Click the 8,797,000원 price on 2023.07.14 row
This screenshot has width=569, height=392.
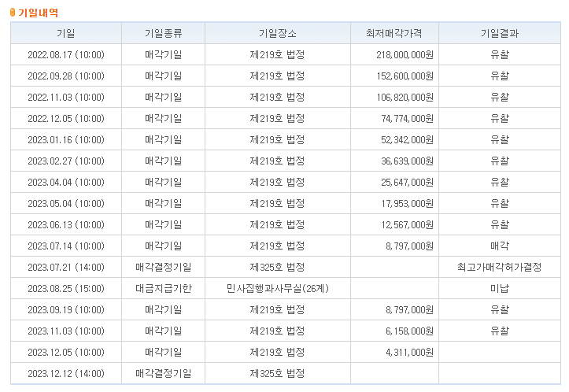tap(410, 246)
